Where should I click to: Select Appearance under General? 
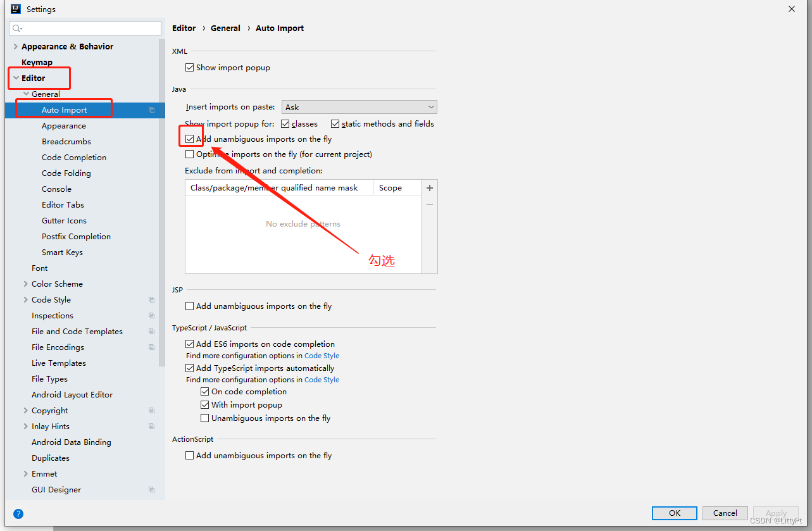click(x=64, y=126)
